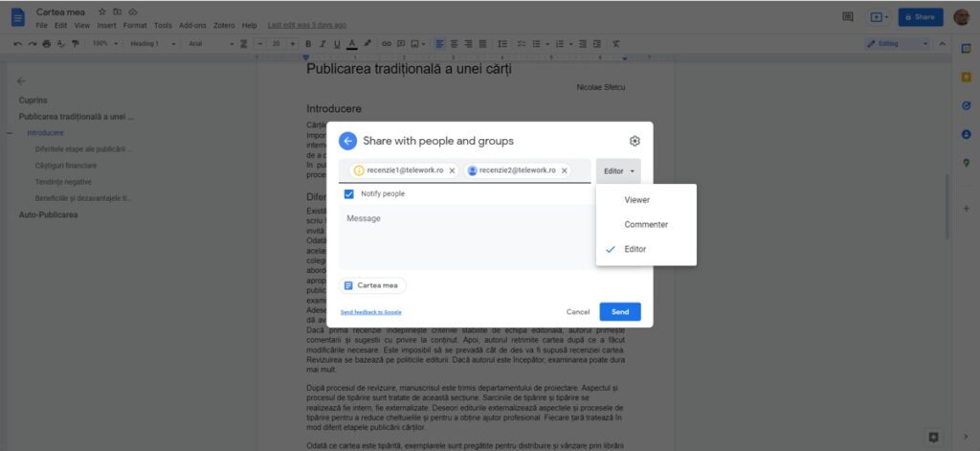Check cloud save status icon
The width and height of the screenshot is (980, 451).
[x=133, y=11]
